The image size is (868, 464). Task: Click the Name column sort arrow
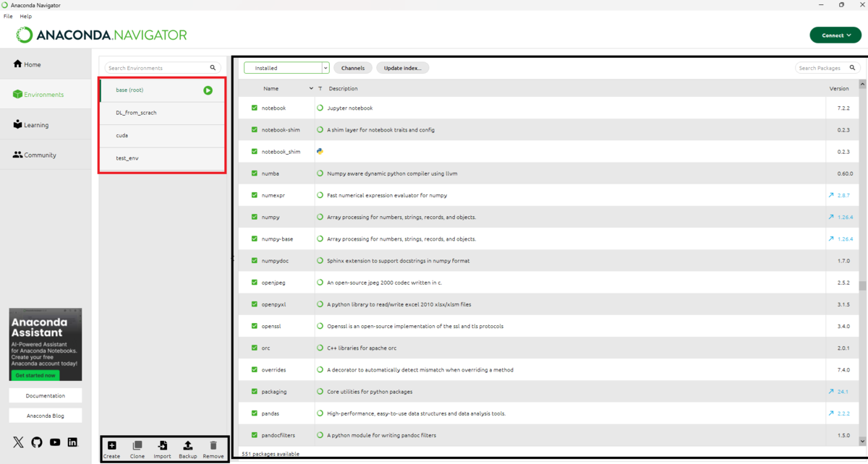tap(311, 88)
